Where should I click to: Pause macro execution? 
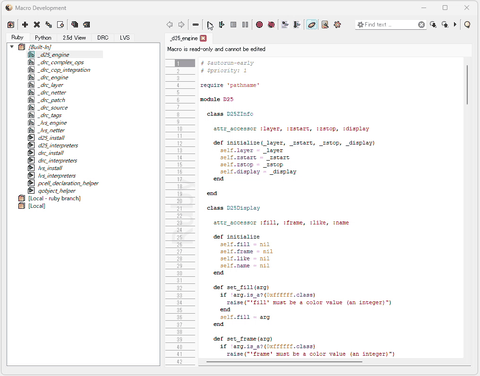tap(245, 25)
